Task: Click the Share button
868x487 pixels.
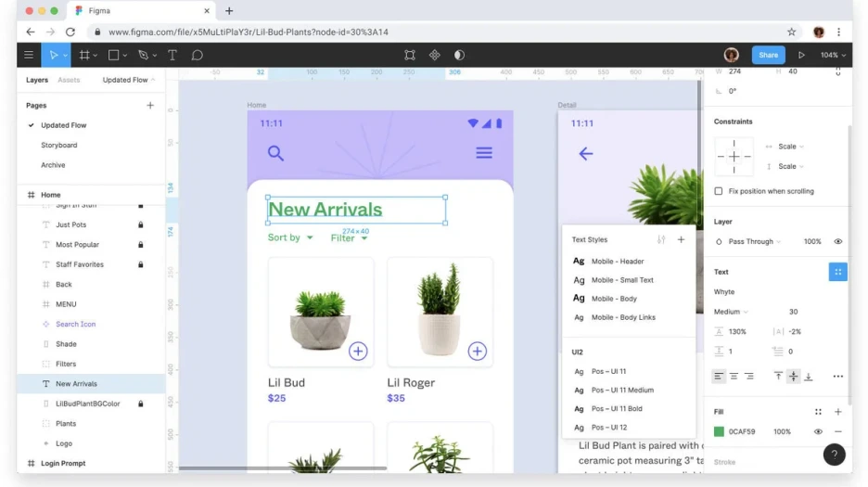Action: tap(768, 55)
